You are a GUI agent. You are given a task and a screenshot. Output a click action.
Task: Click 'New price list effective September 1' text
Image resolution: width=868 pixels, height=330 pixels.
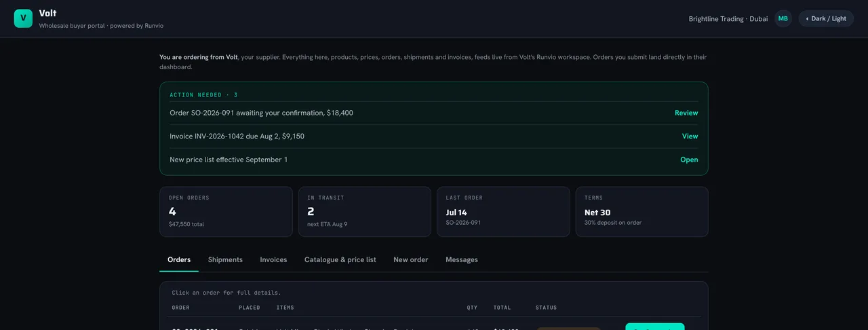(229, 160)
